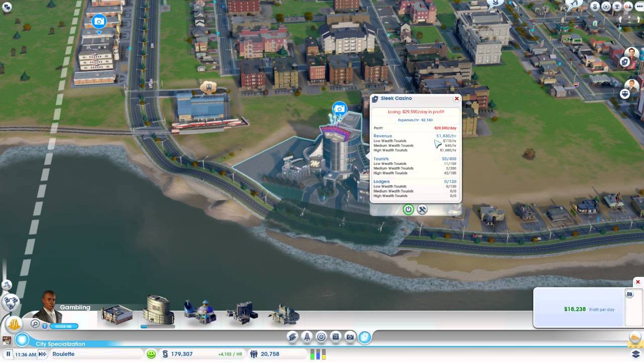This screenshot has width=644, height=362.
Task: Open the city budget simoleon icon
Action: click(x=165, y=354)
